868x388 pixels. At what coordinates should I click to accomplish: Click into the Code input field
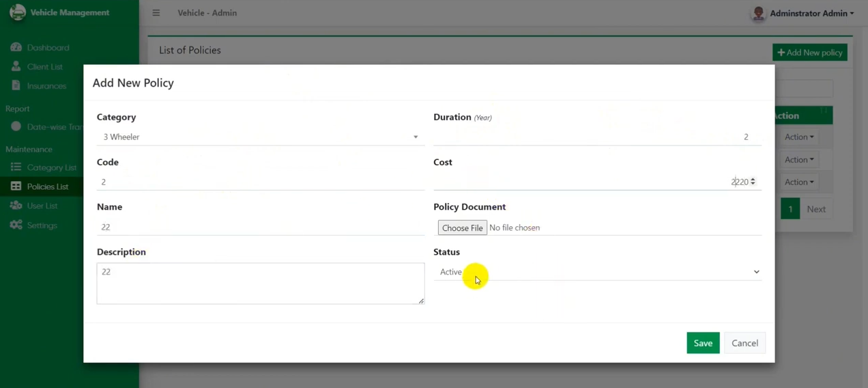[260, 182]
